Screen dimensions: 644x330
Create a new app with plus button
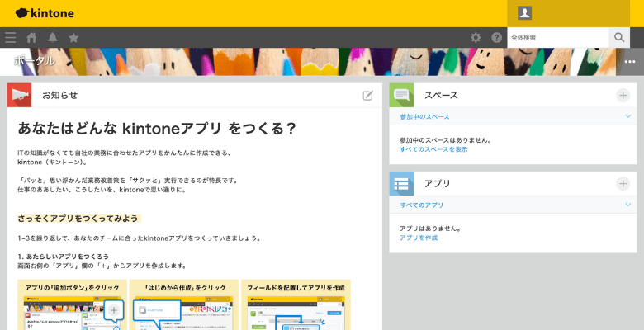623,183
